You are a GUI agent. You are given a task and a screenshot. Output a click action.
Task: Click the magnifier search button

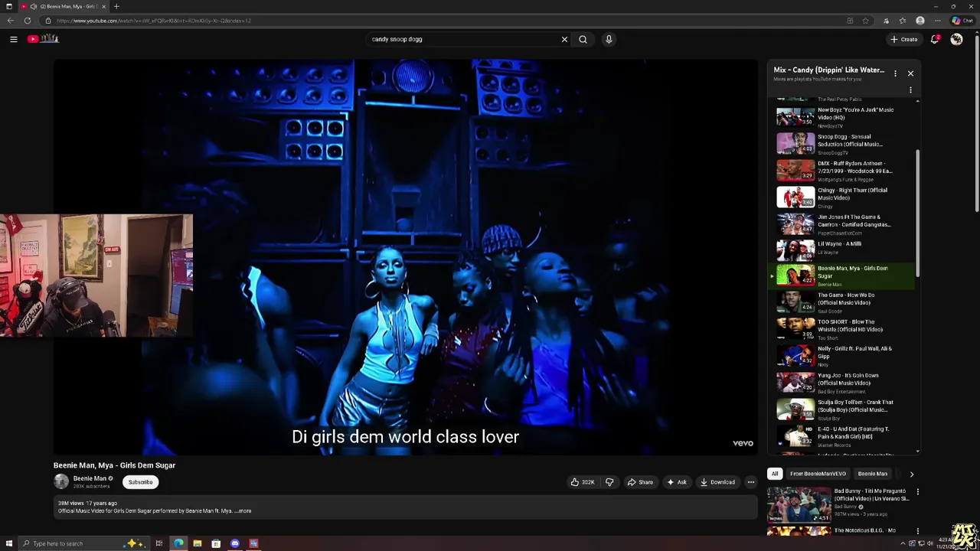pos(583,39)
